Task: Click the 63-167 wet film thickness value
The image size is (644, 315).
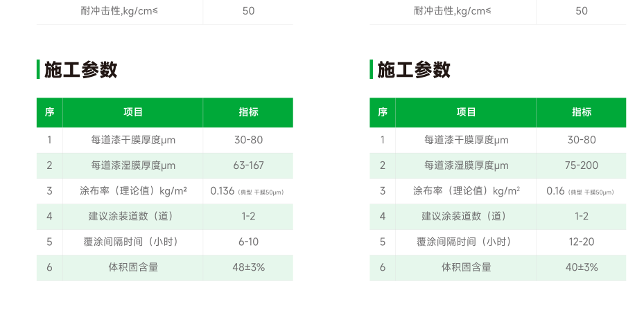Action: 248,165
